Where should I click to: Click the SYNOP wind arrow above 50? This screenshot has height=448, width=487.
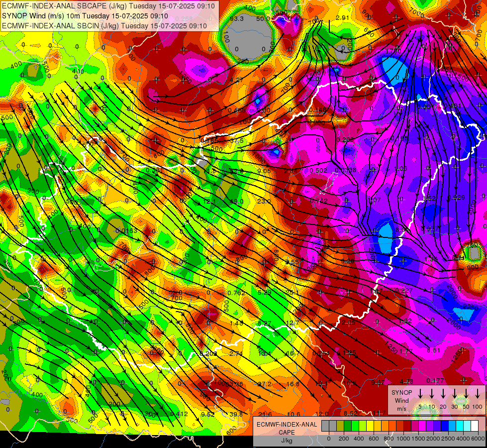point(466,394)
